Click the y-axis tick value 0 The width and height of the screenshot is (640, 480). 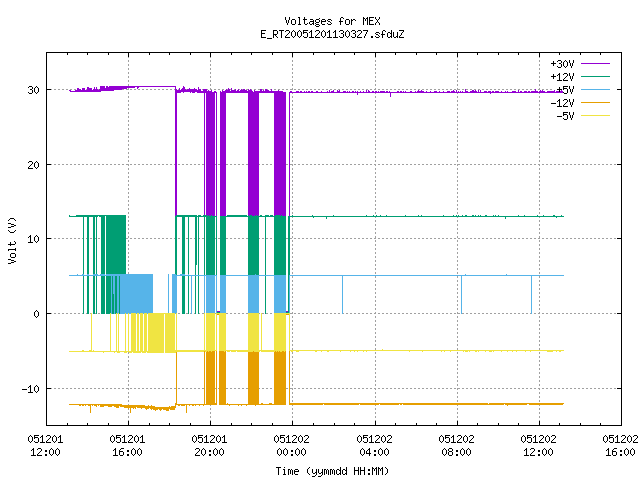click(36, 314)
